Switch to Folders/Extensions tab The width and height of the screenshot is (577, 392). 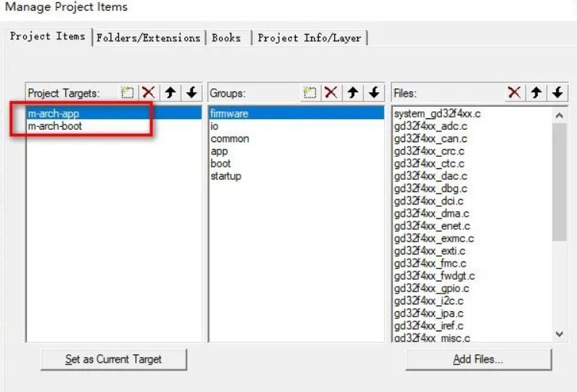pos(148,38)
